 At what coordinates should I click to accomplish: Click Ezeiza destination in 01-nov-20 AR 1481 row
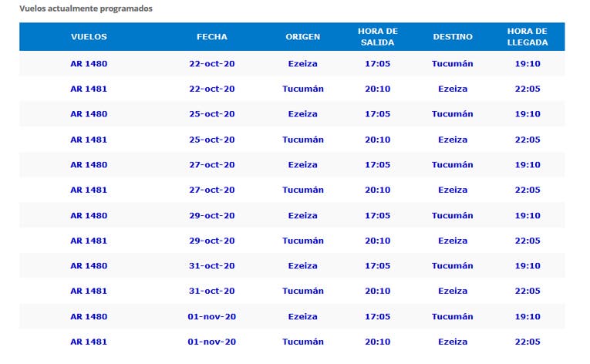click(x=453, y=342)
